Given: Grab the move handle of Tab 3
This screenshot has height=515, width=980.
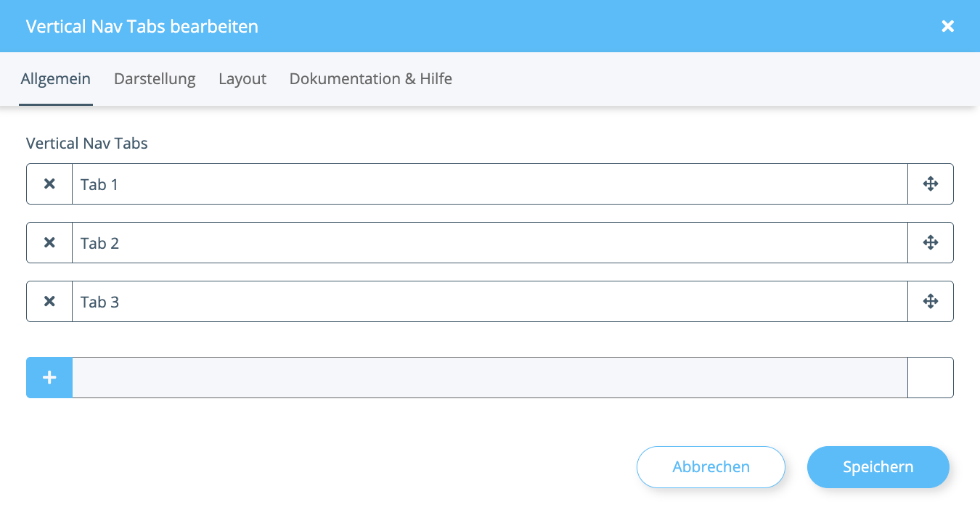Looking at the screenshot, I should pos(931,302).
